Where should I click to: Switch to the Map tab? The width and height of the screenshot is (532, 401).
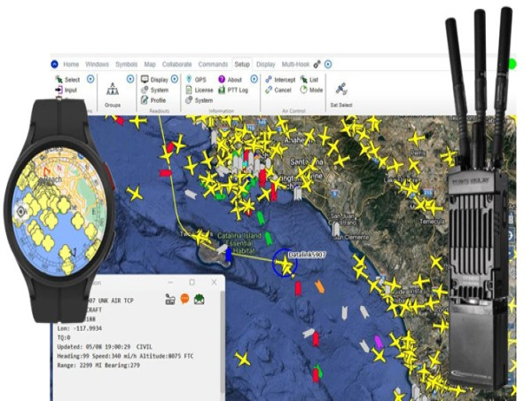[x=150, y=64]
